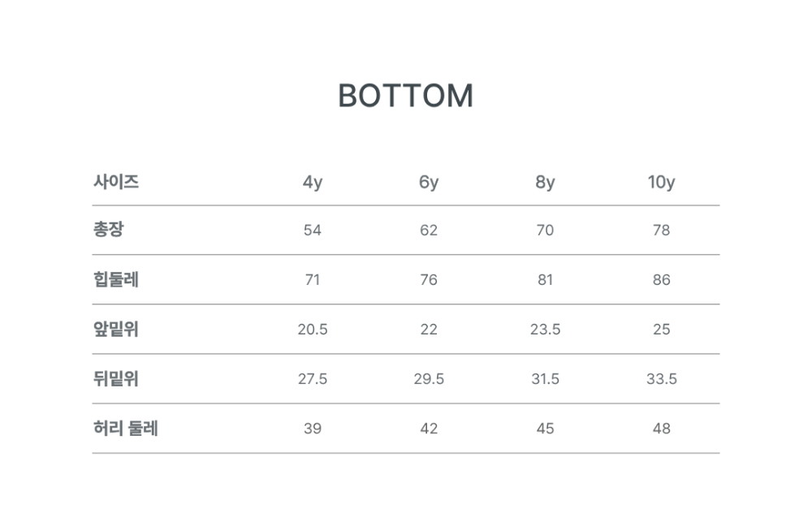Select the 힙둘레 row label
Screen dimensions: 812x526
(116, 279)
